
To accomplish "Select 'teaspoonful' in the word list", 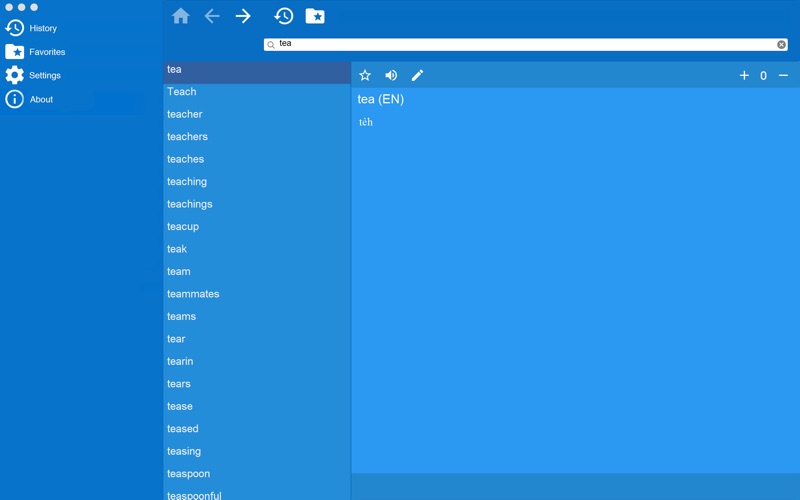I will 257,493.
